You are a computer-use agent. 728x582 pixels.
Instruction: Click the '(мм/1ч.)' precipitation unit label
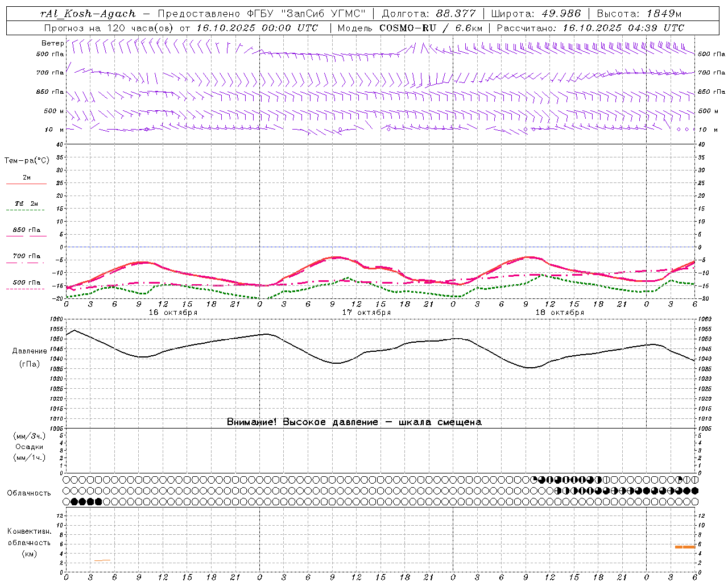(30, 458)
